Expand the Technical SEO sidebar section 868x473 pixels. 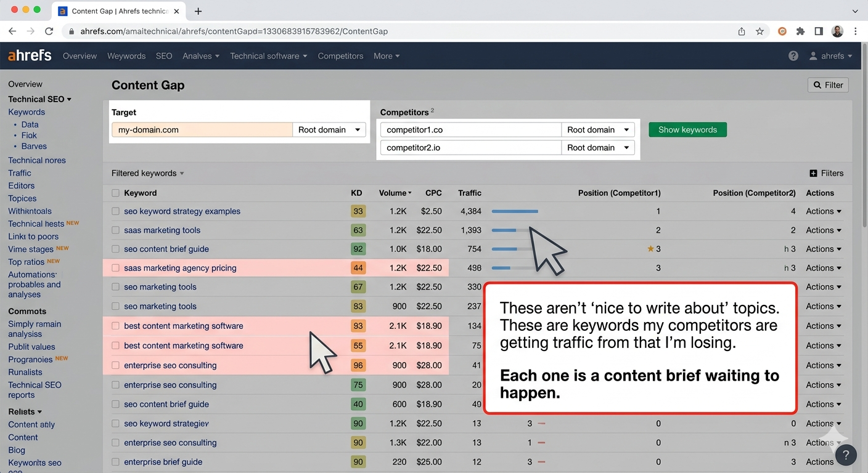(39, 99)
